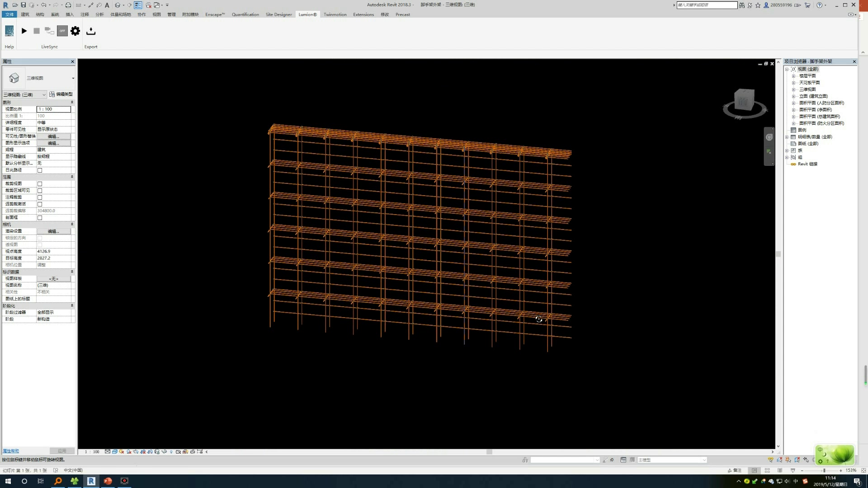Toggle sun path icon in view control bar
The height and width of the screenshot is (488, 868).
coord(122,451)
